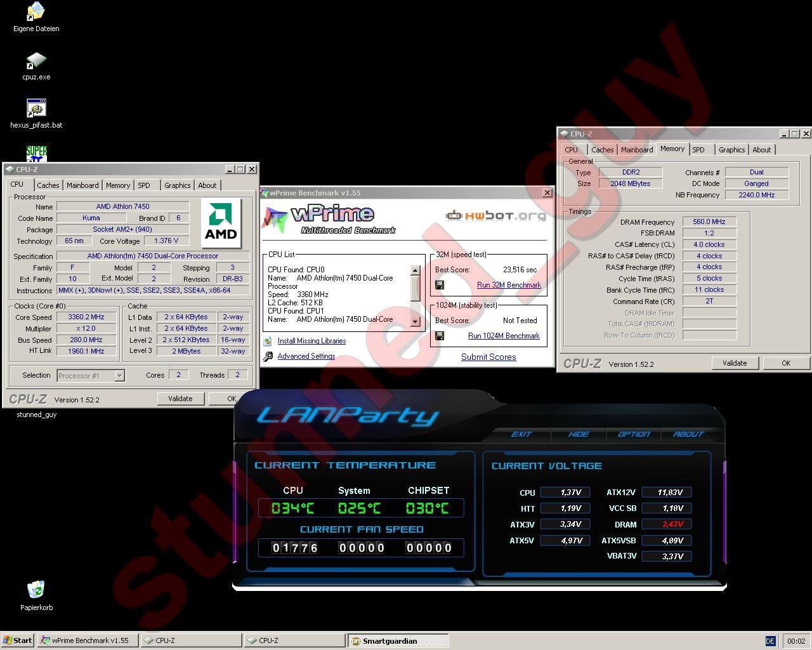
Task: Click Validate in the right CPU-Z window
Action: coord(735,363)
